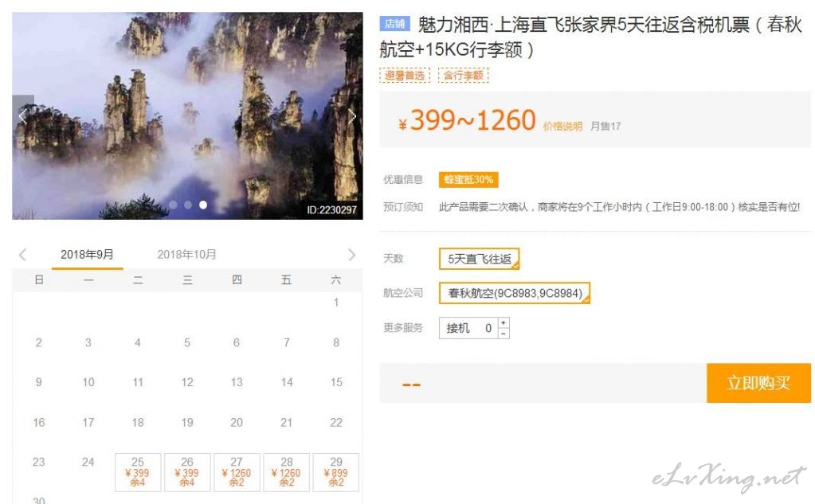Decrease 接机 quantity with minus stepper
Screen dimensions: 815x504
tap(503, 334)
